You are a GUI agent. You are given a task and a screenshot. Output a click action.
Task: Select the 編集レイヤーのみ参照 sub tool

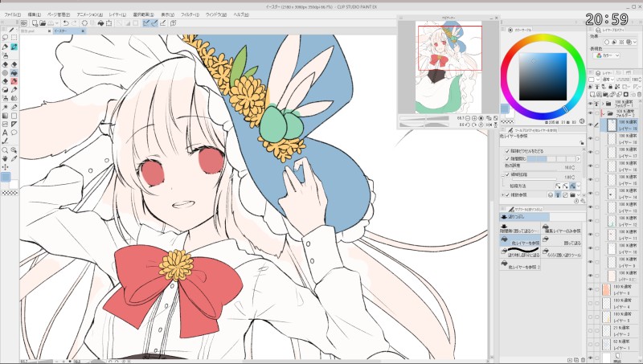pos(561,228)
